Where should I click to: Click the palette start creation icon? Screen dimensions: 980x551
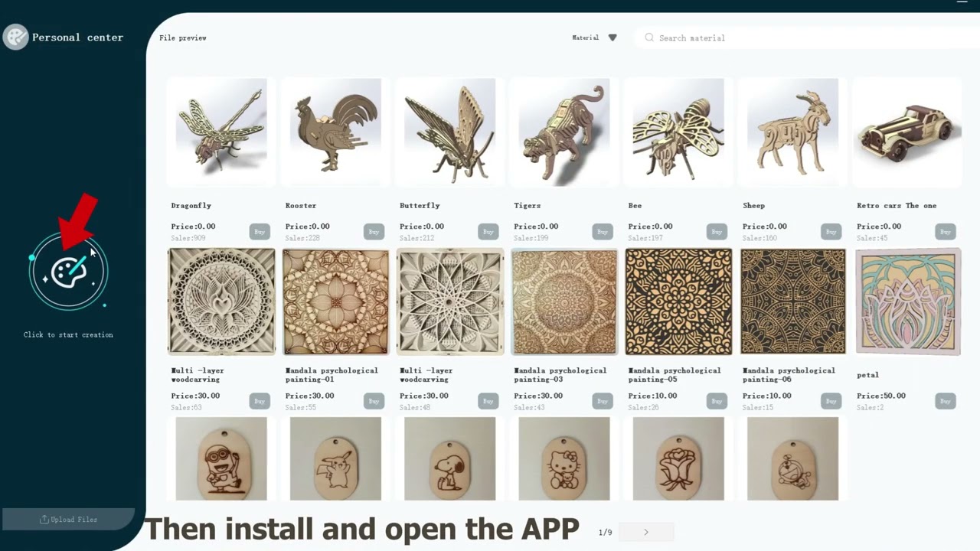(68, 272)
